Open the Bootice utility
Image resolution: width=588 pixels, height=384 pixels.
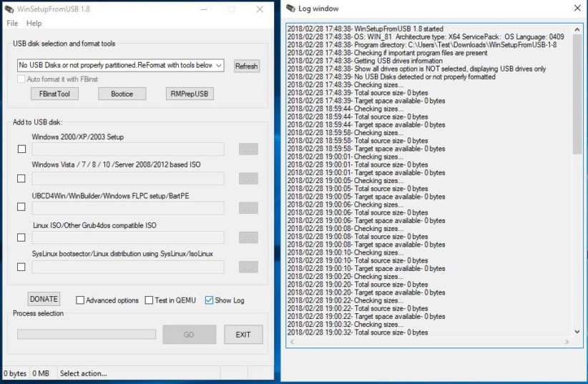tap(122, 94)
